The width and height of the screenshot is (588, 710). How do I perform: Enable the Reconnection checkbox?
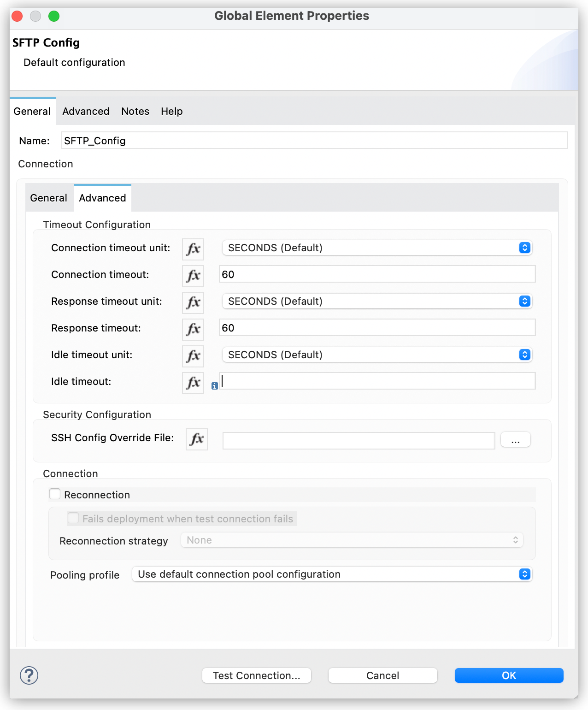click(x=55, y=494)
